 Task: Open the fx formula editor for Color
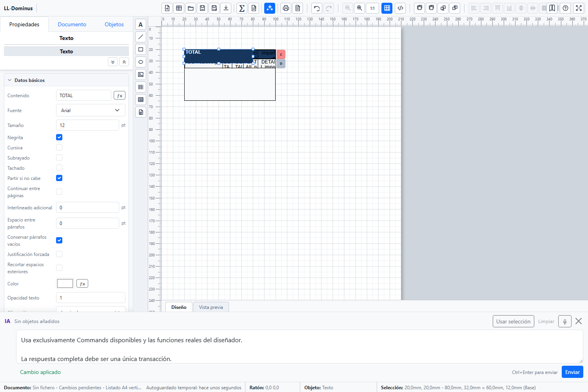point(82,283)
